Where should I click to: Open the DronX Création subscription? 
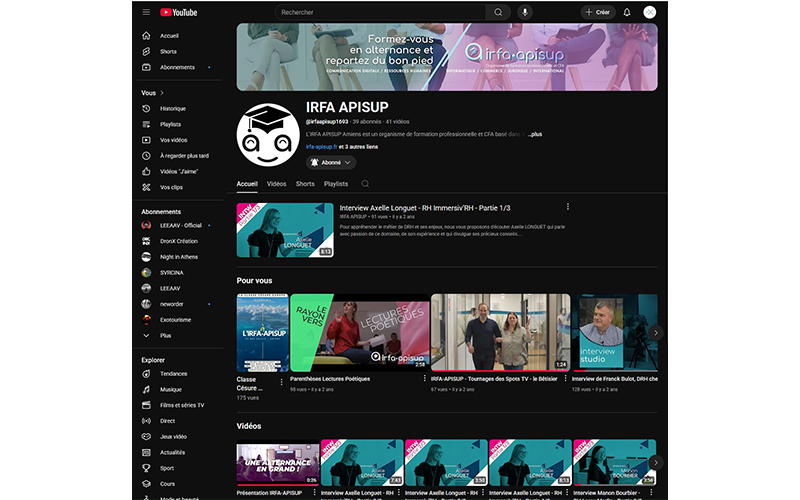click(x=179, y=241)
